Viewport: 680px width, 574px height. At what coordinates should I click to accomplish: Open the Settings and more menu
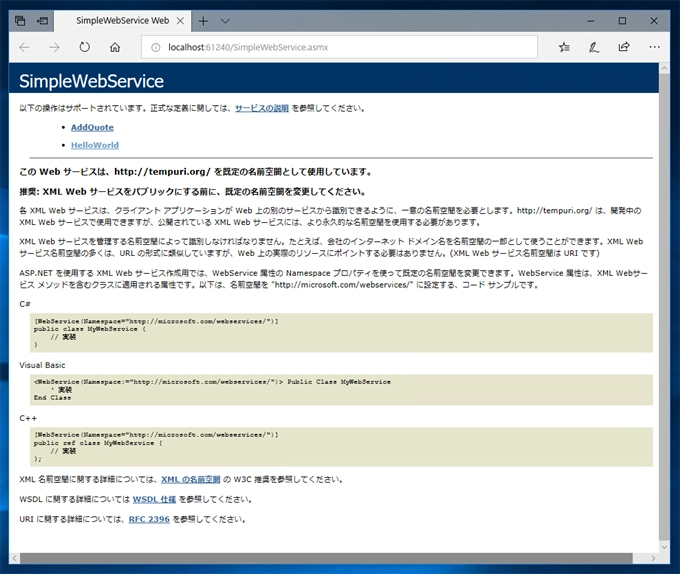pos(654,47)
